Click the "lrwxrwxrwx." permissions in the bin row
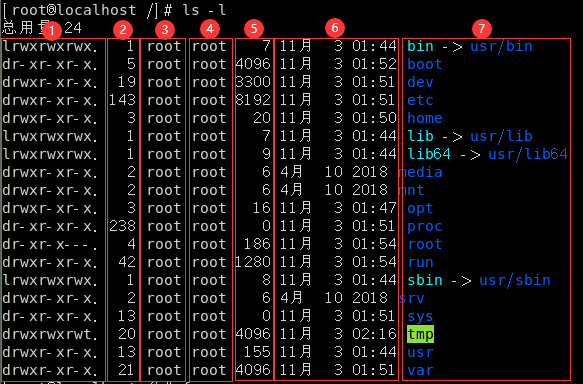583x384 pixels. 50,46
